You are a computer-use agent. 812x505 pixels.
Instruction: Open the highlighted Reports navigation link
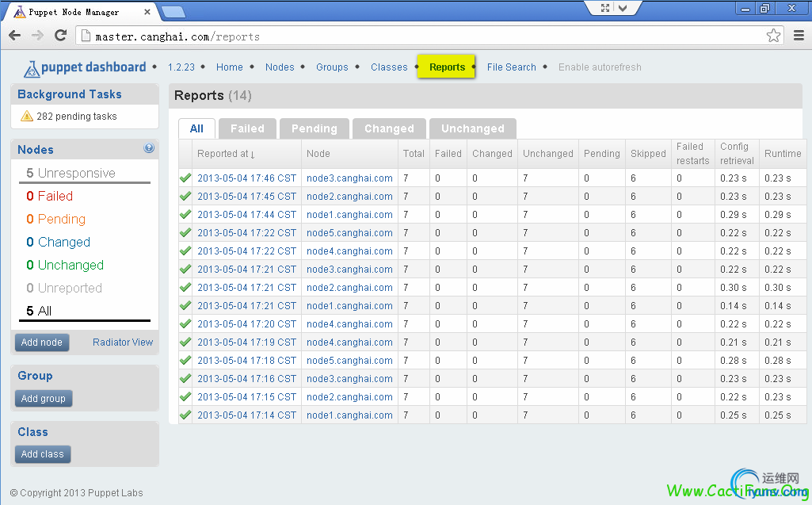point(446,67)
